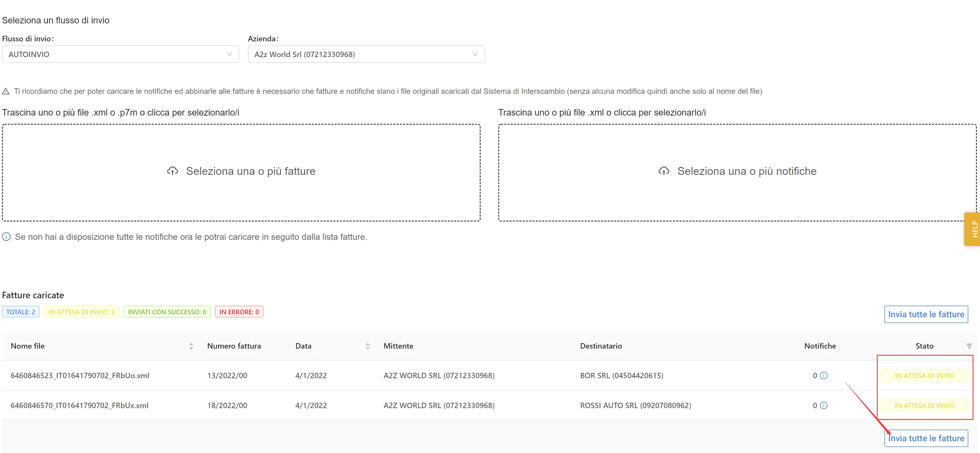Click IN ATTESA DI INVIO status of first row
This screenshot has height=453, width=980.
pos(924,376)
